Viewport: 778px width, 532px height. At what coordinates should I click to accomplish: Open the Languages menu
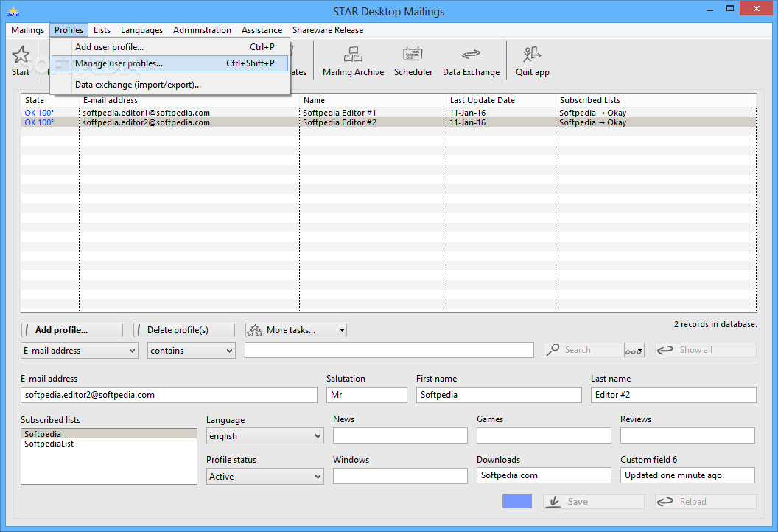(x=141, y=30)
